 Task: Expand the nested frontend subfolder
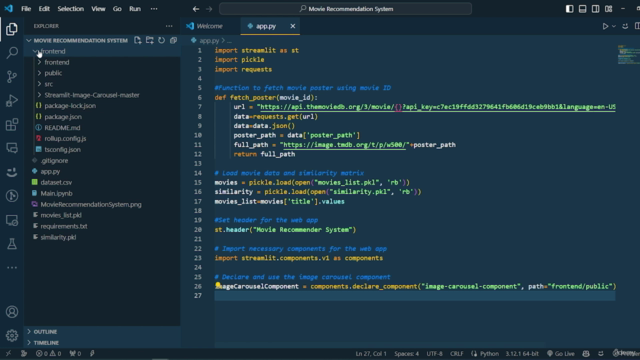(57, 62)
